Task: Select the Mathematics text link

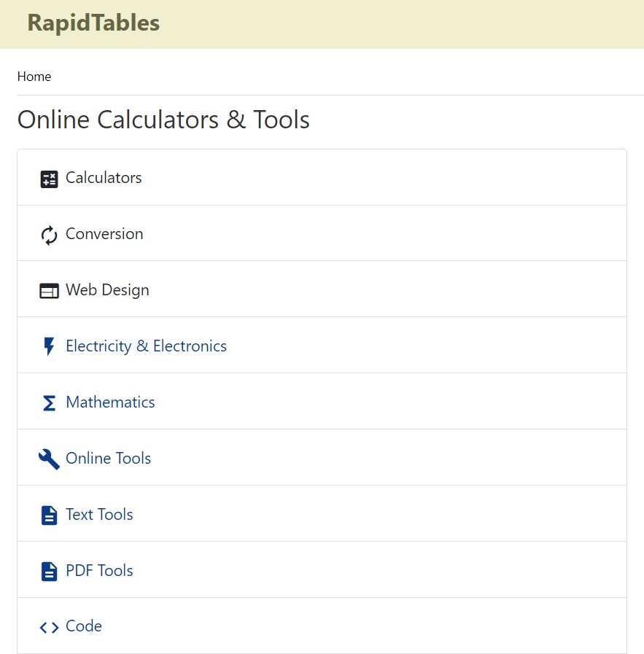Action: click(x=110, y=402)
